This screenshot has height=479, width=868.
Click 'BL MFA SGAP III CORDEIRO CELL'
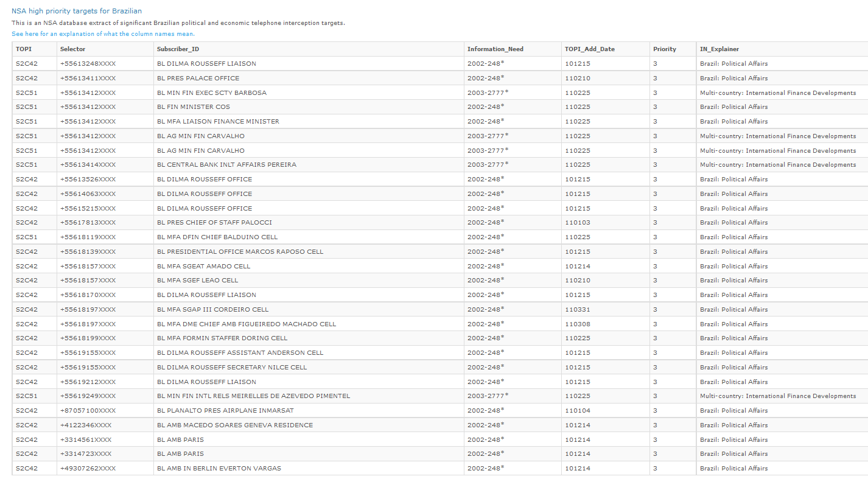click(308, 309)
